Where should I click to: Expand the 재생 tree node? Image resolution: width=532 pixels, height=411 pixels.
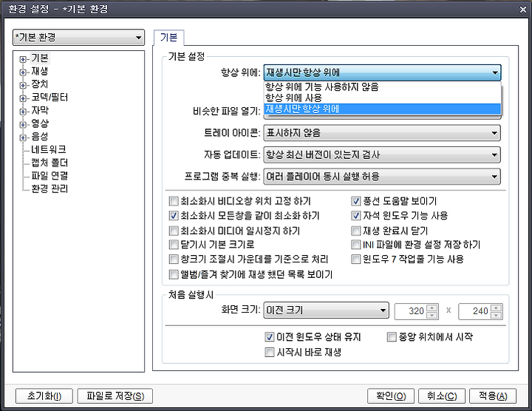23,72
